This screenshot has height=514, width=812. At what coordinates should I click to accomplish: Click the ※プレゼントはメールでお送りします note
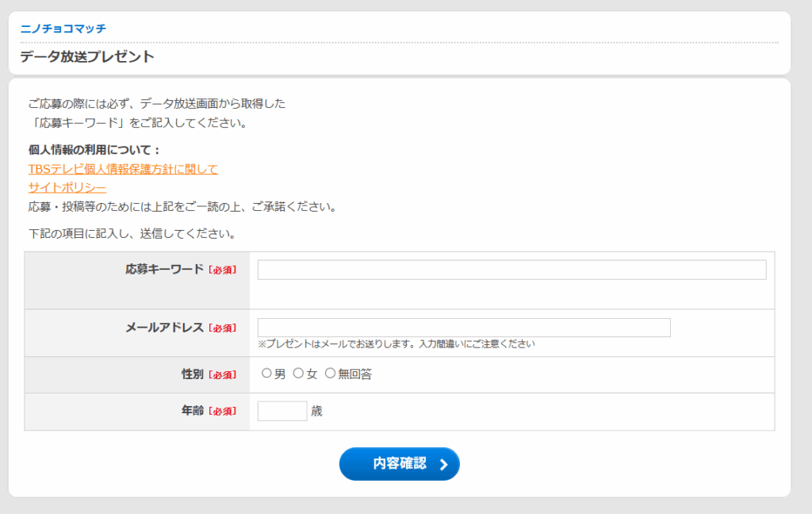pos(396,344)
